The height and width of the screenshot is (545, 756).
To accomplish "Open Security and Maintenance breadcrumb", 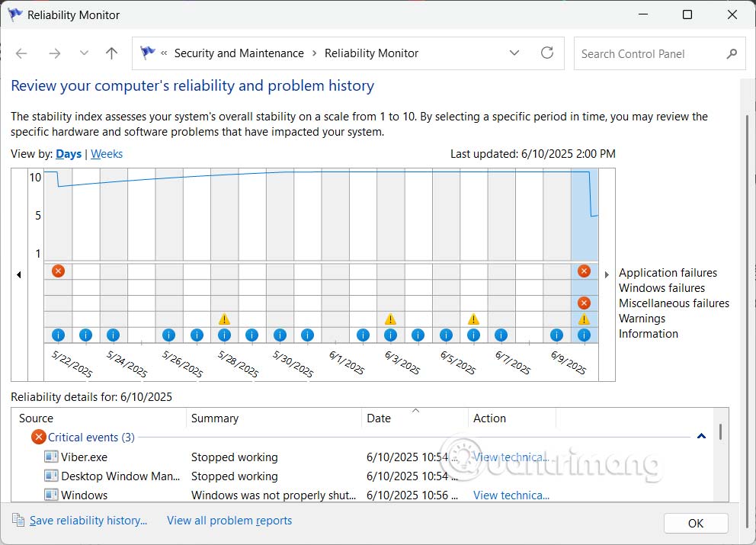I will tap(239, 53).
